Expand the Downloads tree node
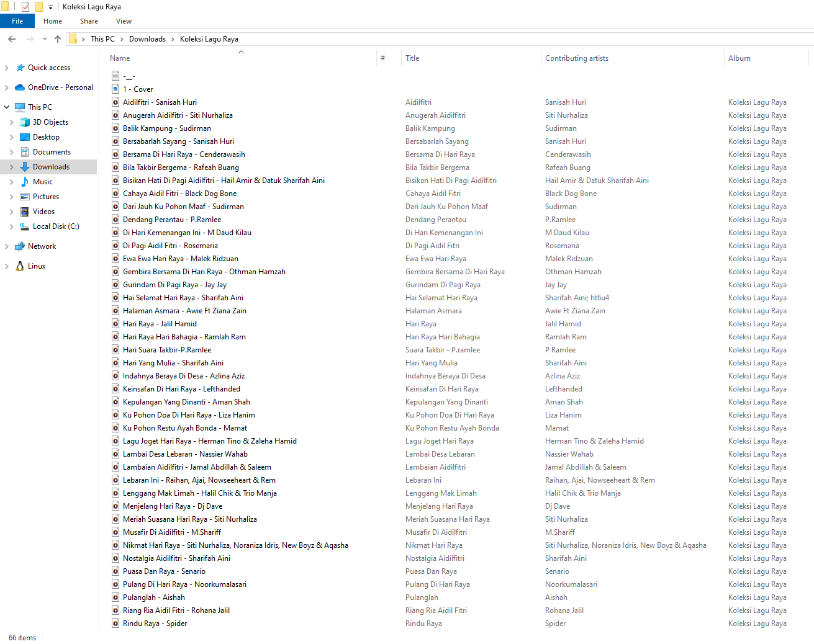Image resolution: width=814 pixels, height=644 pixels. 12,167
